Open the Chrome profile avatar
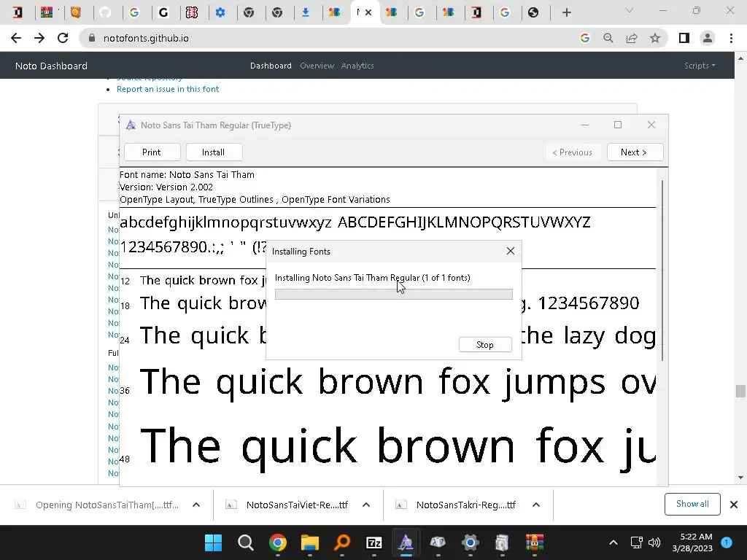This screenshot has width=747, height=560. [708, 38]
